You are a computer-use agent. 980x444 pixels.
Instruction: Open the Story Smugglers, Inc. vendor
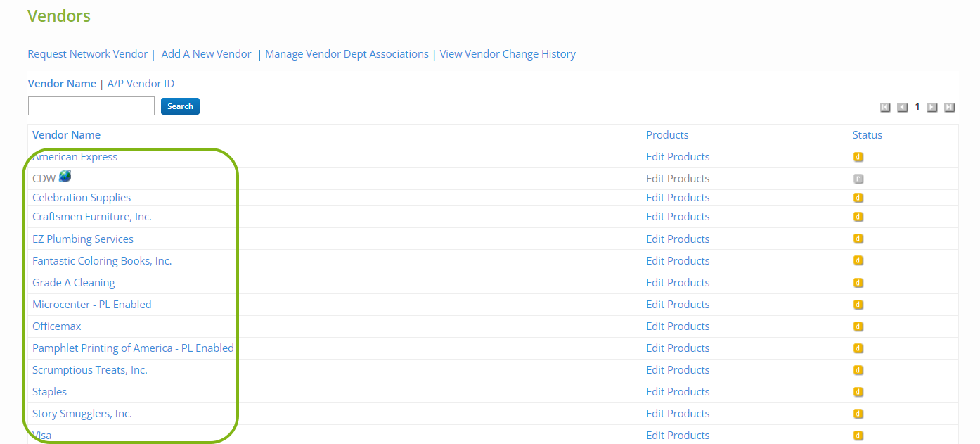(x=82, y=414)
